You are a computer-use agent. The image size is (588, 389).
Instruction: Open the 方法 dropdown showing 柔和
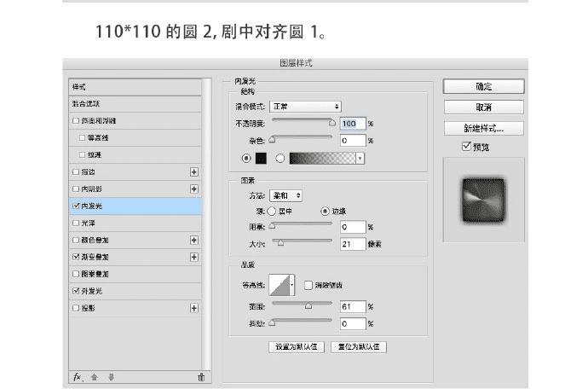[x=285, y=195]
